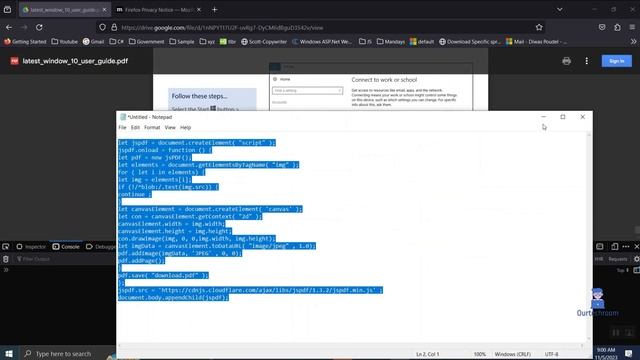Open the Windows notification center icon
Viewport: 640px width, 360px height.
tap(629, 353)
